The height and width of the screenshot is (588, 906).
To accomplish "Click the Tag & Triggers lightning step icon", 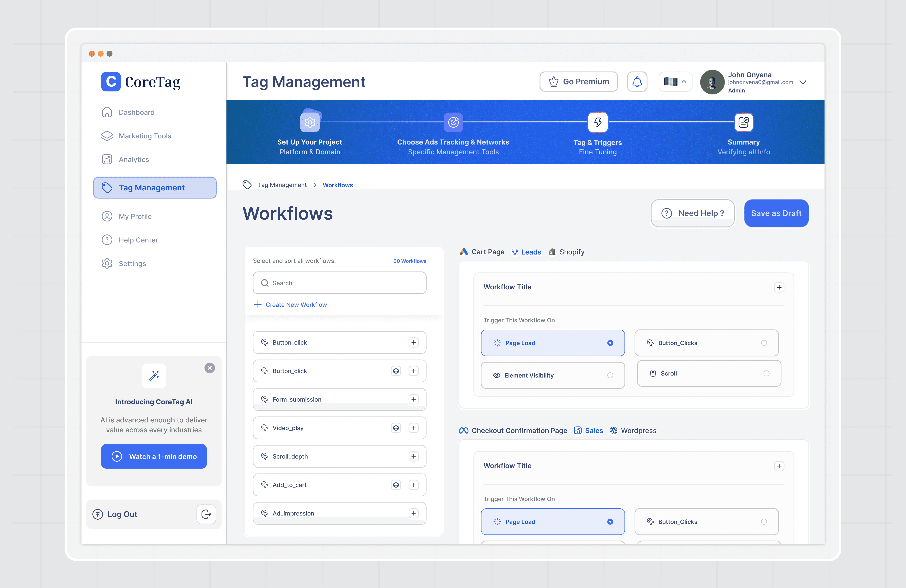I will pyautogui.click(x=598, y=122).
